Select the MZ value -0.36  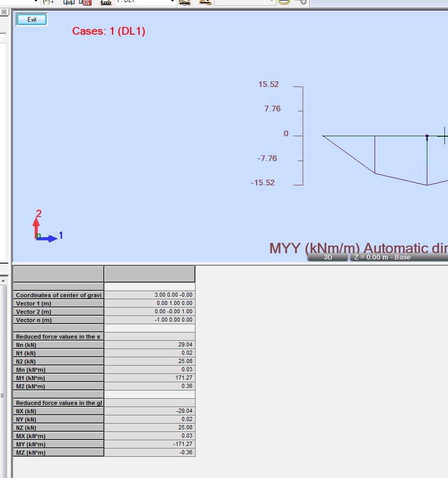[150, 452]
